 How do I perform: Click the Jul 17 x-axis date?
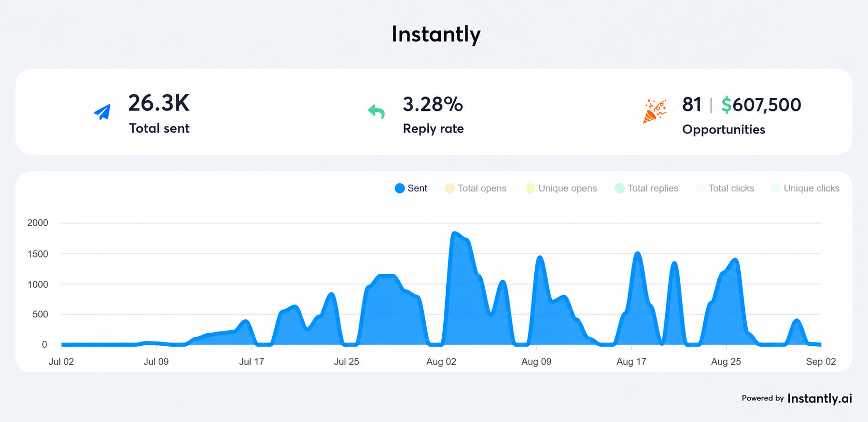(252, 362)
